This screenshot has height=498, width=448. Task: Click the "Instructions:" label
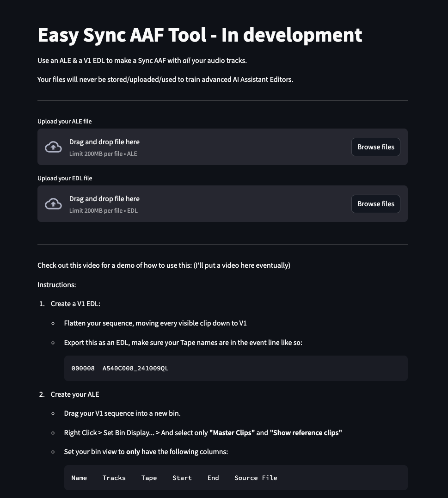tap(56, 285)
